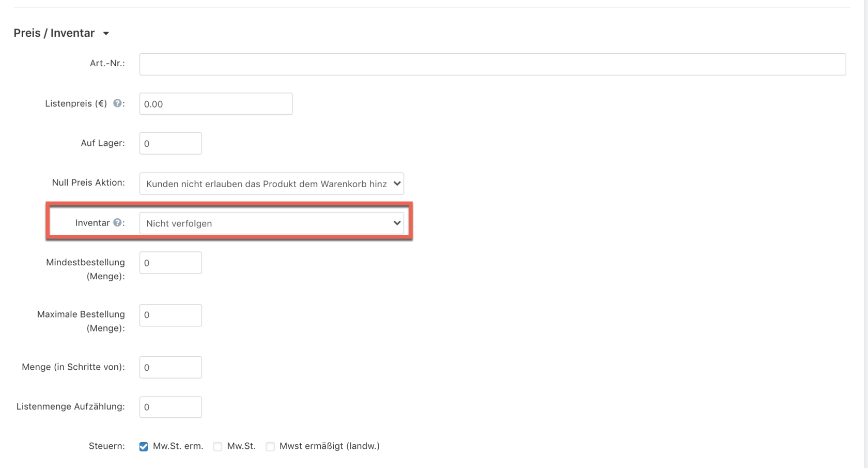
Task: Click the Auf Lager label
Action: click(103, 143)
